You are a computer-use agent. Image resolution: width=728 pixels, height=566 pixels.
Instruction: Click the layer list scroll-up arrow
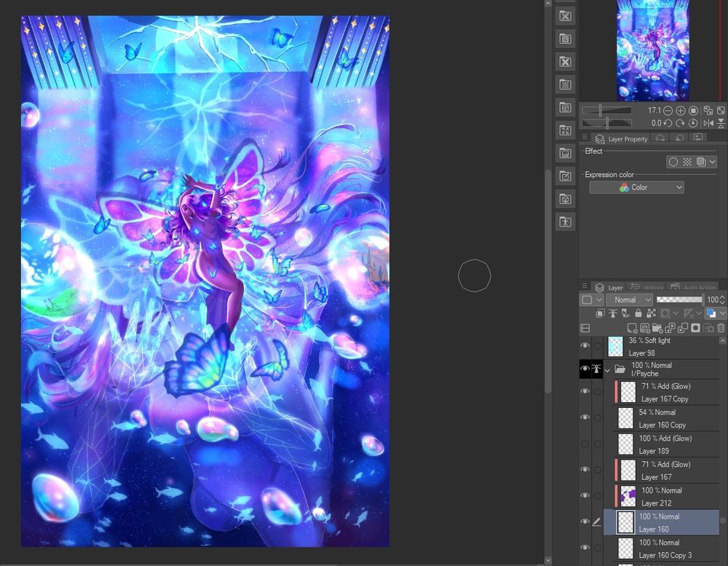[x=722, y=341]
